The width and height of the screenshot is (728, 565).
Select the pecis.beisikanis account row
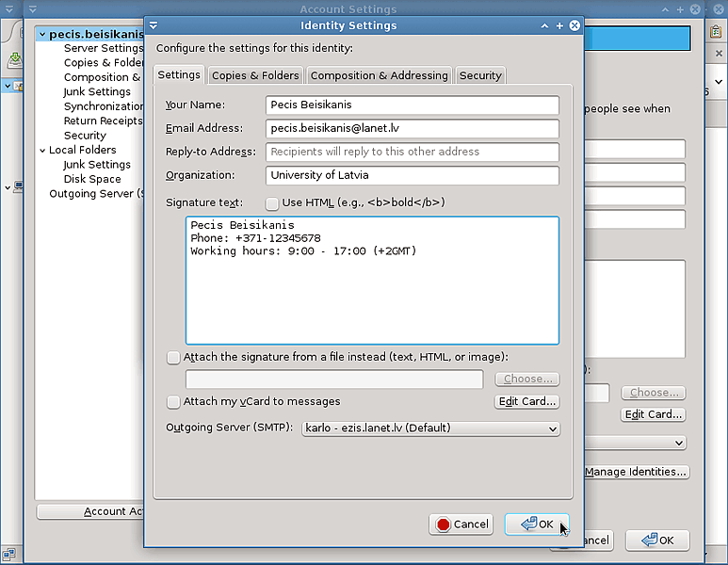(90, 34)
